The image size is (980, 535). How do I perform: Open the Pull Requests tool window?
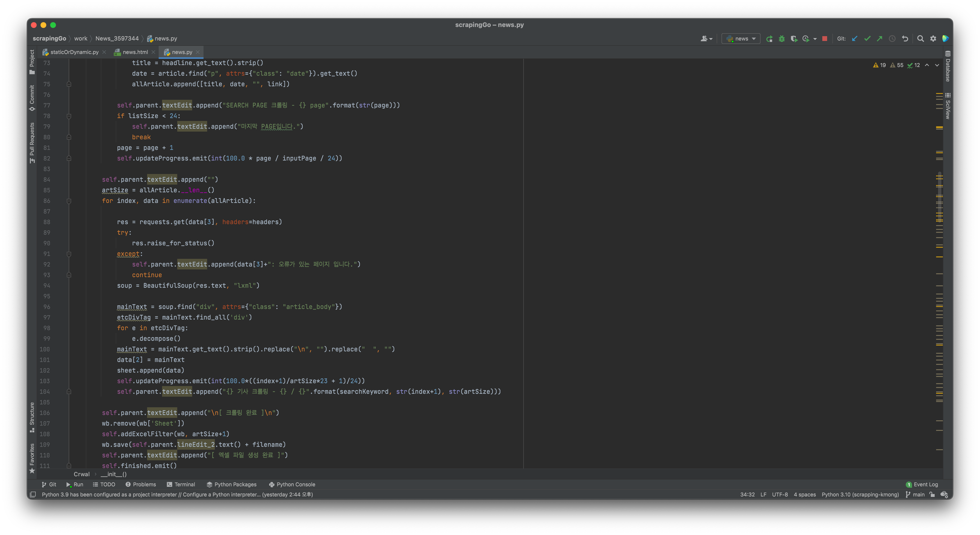32,143
